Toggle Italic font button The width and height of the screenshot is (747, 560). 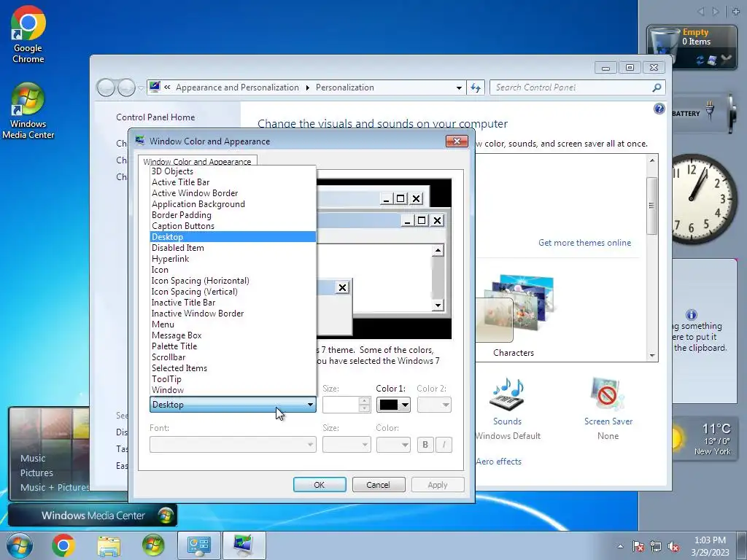coord(444,445)
